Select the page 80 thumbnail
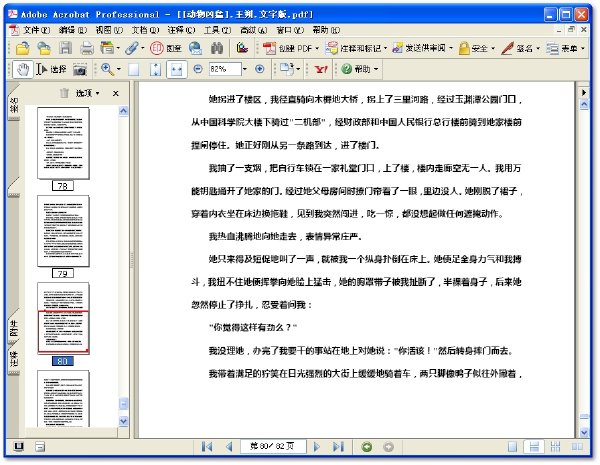Viewport: 600px width, 465px height. click(63, 318)
